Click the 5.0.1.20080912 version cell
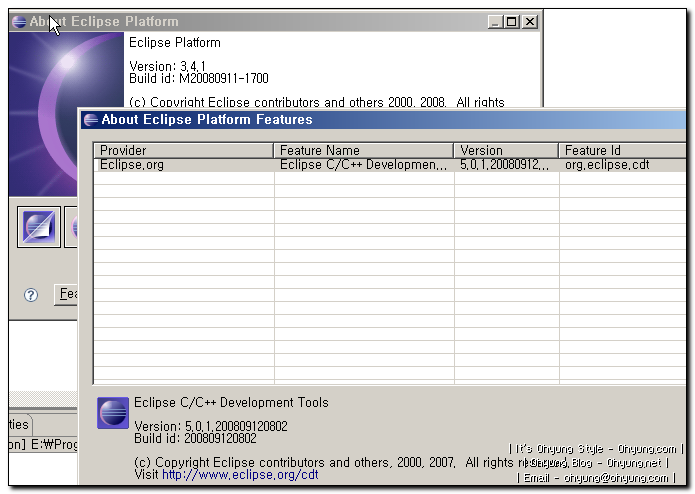 click(506, 165)
